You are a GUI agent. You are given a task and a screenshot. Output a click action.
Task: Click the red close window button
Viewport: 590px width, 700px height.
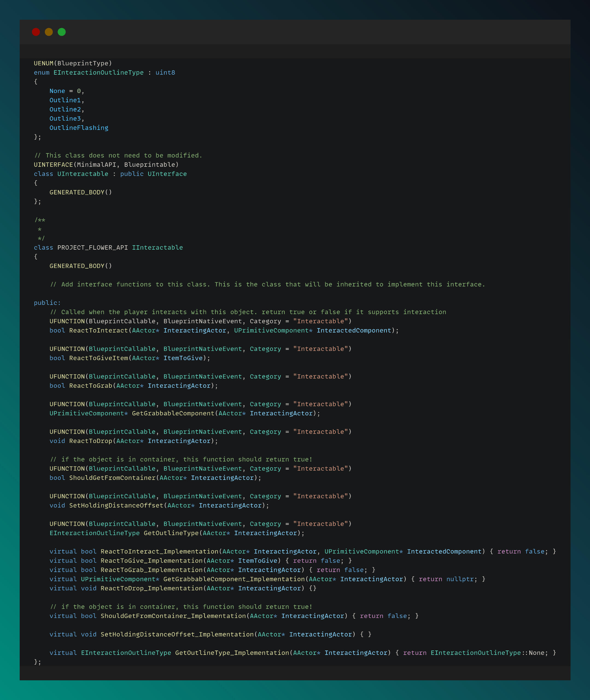pos(36,32)
